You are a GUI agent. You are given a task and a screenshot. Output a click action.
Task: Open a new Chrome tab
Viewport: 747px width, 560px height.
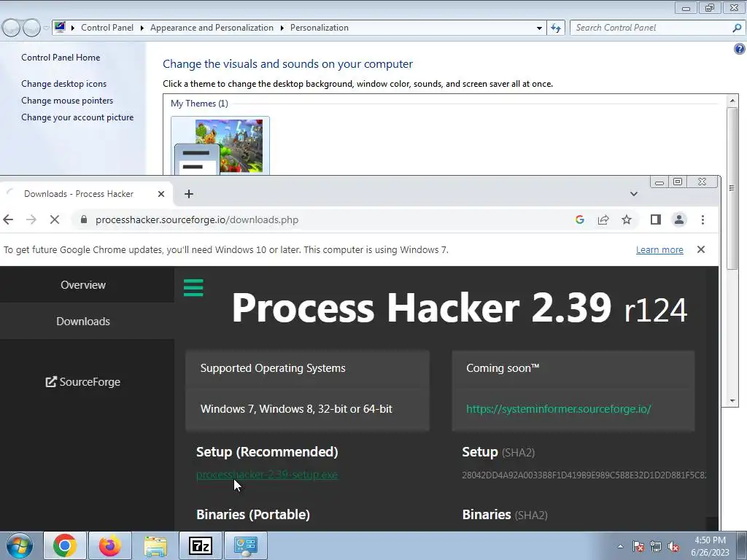(x=189, y=194)
